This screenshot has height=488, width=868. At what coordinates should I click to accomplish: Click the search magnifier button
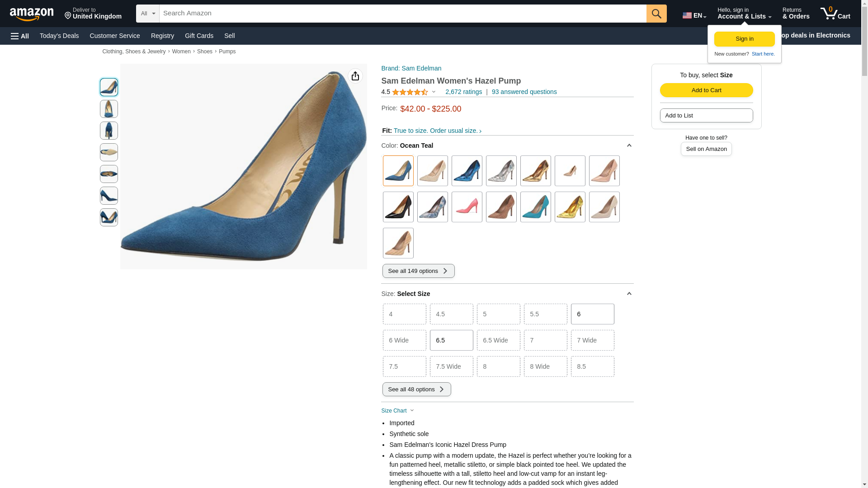tap(656, 14)
